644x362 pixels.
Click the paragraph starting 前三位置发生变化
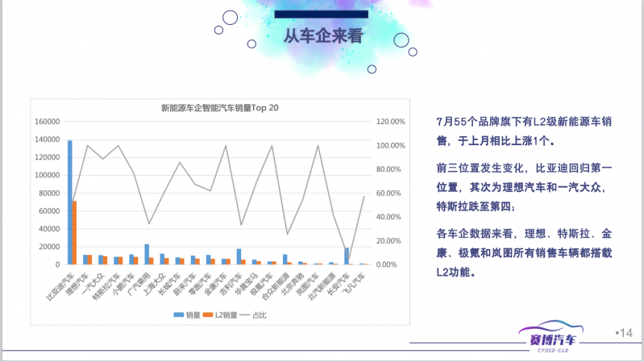tap(524, 187)
